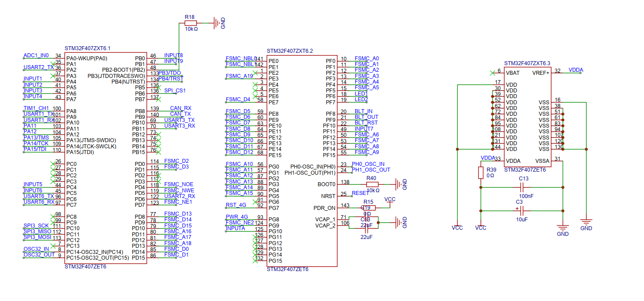This screenshot has width=644, height=301.
Task: Click the PDR_ON pin name
Action: click(324, 208)
